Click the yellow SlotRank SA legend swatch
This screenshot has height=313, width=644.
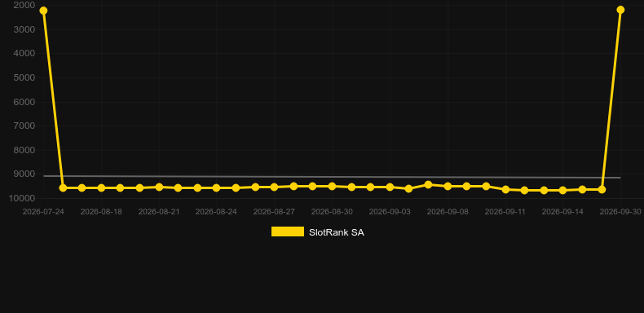point(288,231)
